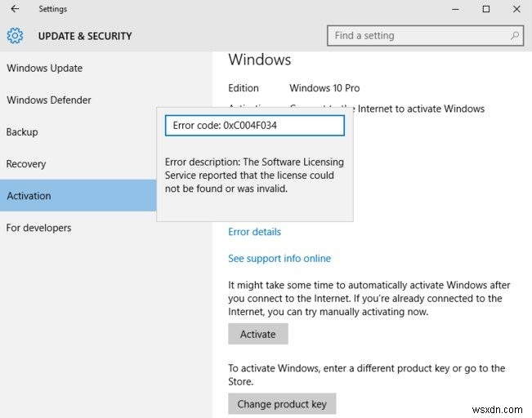
Task: Focus the Find a setting field
Action: point(425,35)
